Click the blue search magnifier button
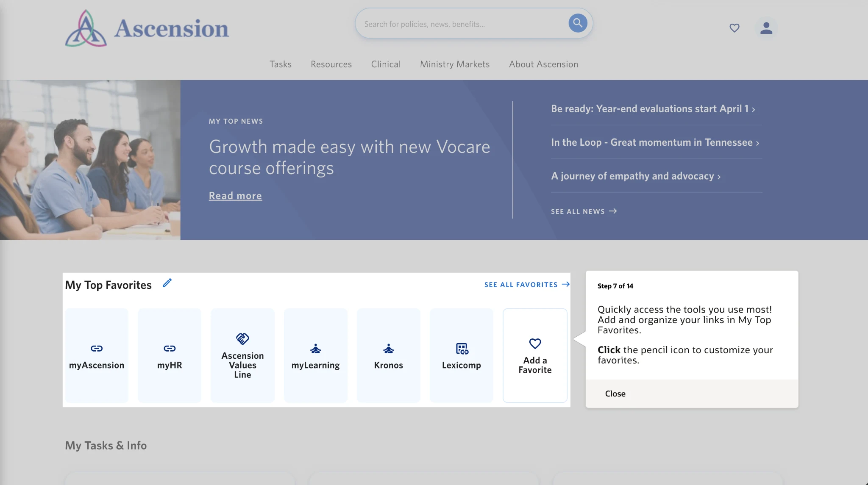Viewport: 868px width, 485px height. 578,23
